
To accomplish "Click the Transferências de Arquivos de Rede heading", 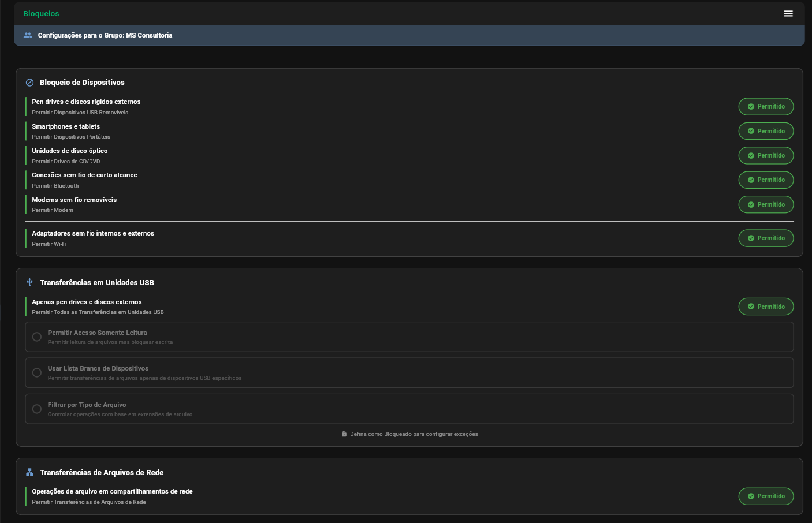I will coord(102,473).
